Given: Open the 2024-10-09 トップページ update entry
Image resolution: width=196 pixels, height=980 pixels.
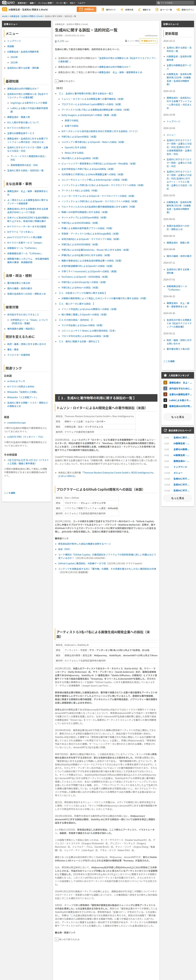Looking at the screenshot, I should click(174, 121).
